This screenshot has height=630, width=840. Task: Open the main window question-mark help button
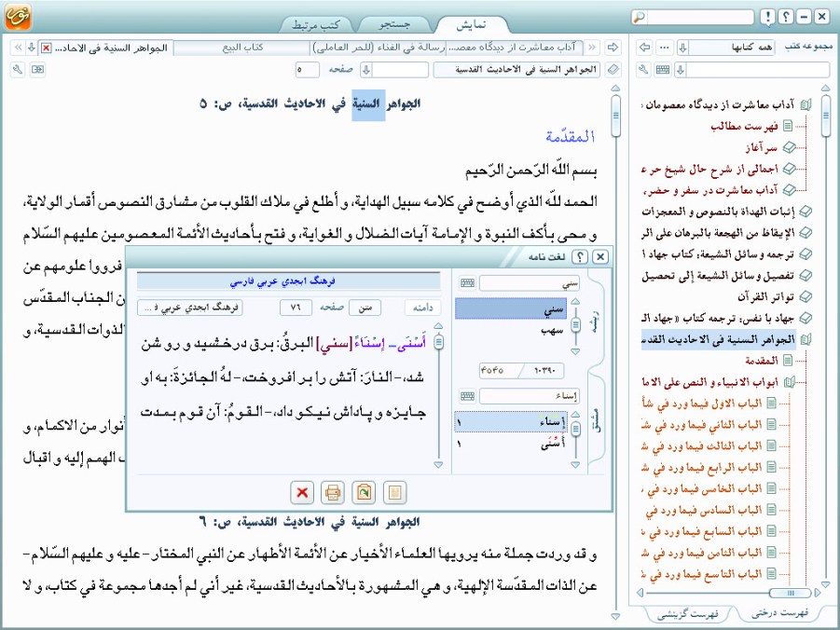pyautogui.click(x=785, y=17)
